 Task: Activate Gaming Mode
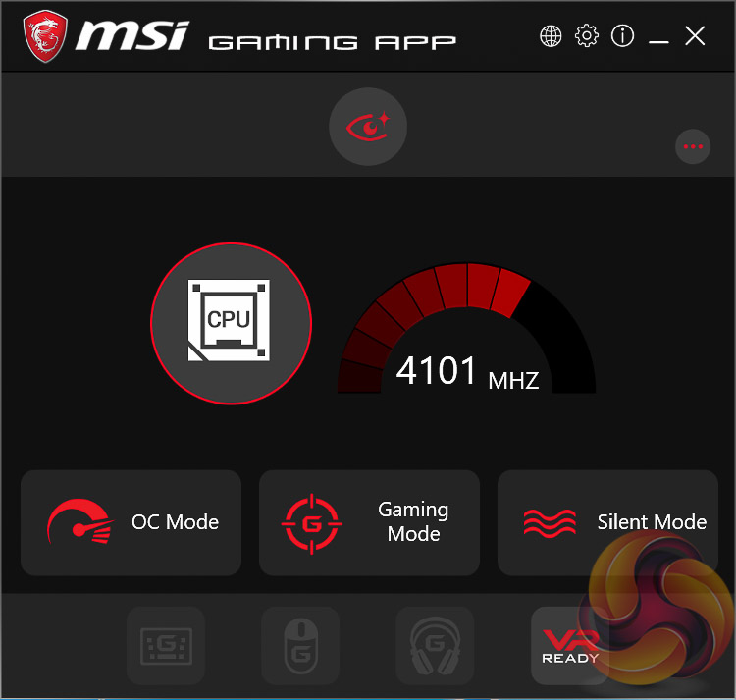pos(369,523)
